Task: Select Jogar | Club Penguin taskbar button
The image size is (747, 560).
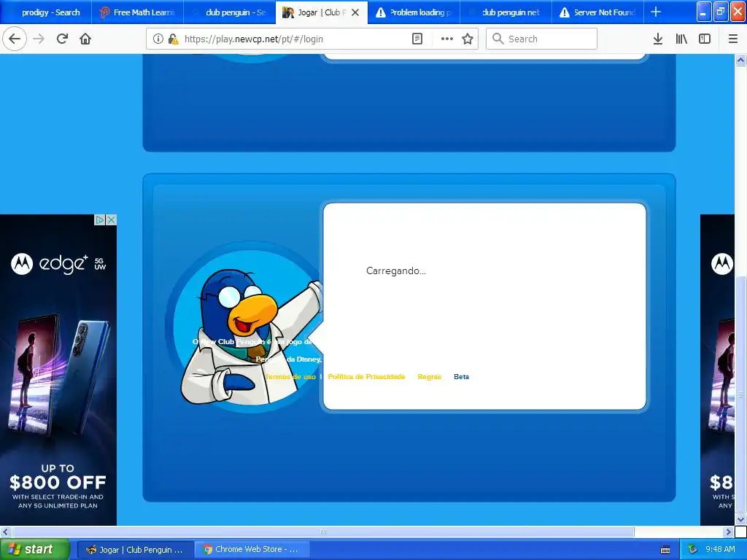Action: pyautogui.click(x=135, y=550)
